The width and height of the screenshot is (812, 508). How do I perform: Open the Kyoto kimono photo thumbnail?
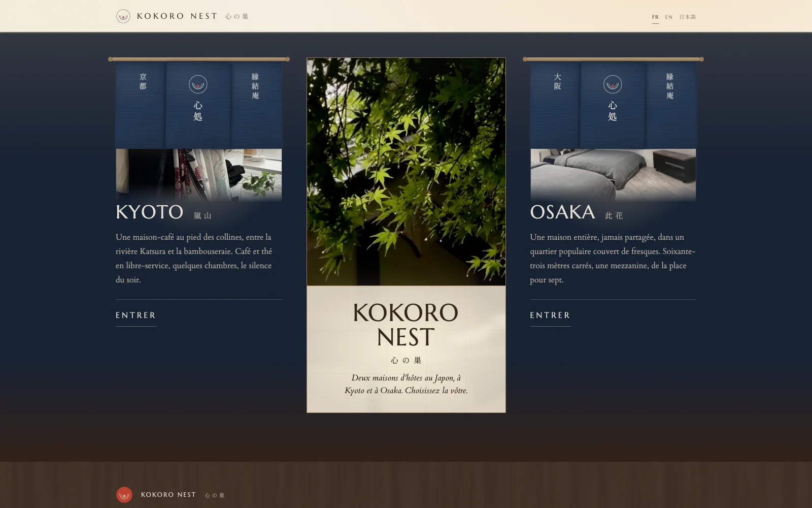point(199,174)
